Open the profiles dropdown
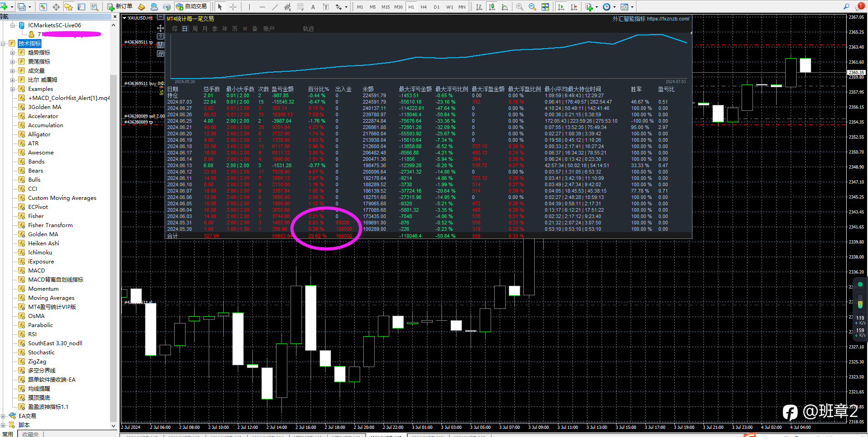Screen dimensions: 868x437 point(30,7)
